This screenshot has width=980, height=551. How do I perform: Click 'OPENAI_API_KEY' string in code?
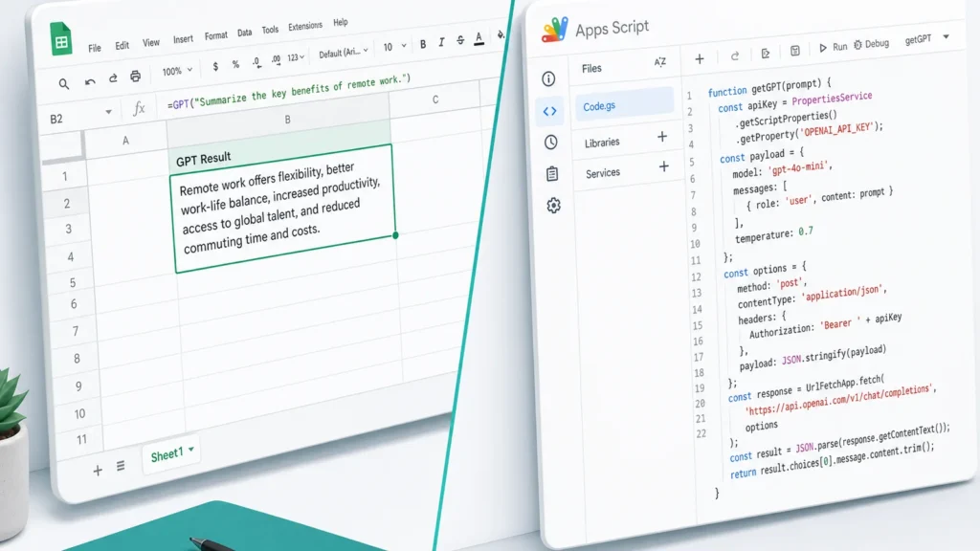pos(836,130)
